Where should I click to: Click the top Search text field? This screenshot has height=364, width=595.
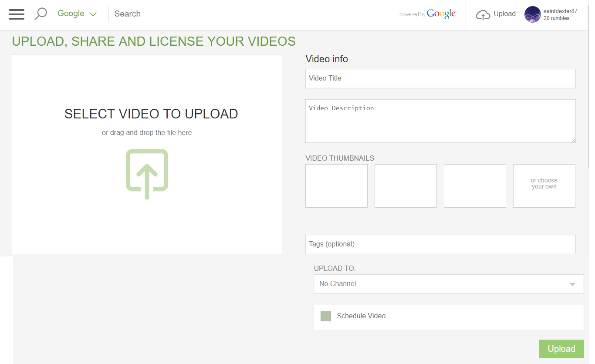tap(253, 14)
